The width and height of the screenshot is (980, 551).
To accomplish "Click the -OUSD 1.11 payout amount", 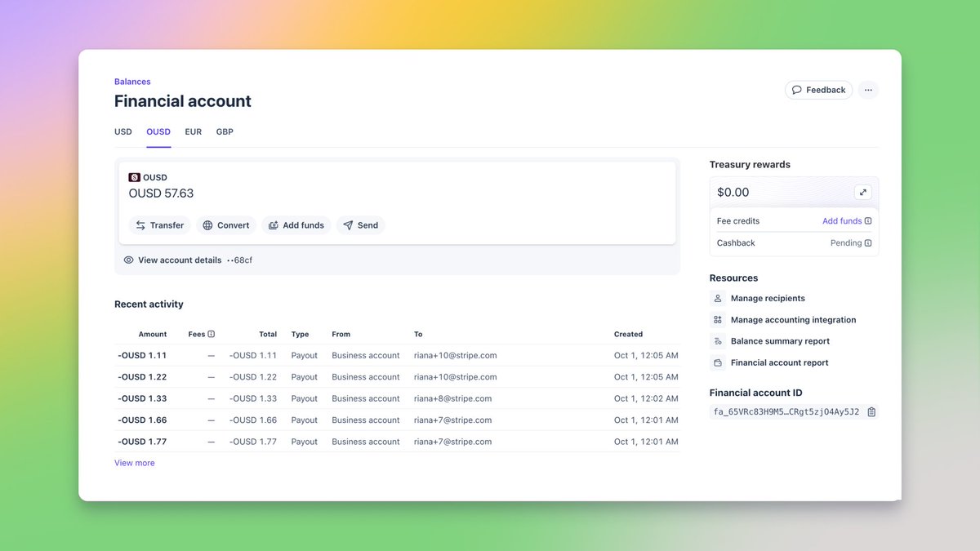I will tap(142, 356).
